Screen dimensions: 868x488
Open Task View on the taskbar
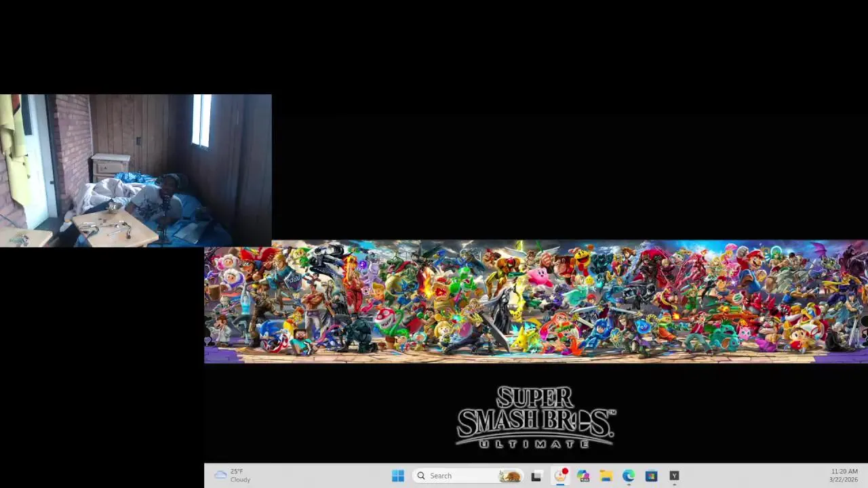(536, 476)
